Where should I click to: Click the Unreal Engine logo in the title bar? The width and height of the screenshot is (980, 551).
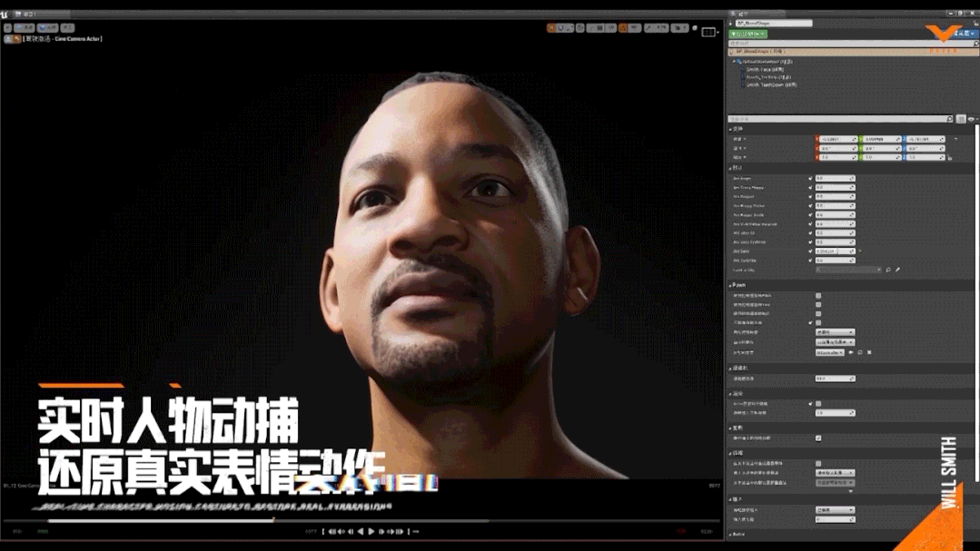(5, 14)
